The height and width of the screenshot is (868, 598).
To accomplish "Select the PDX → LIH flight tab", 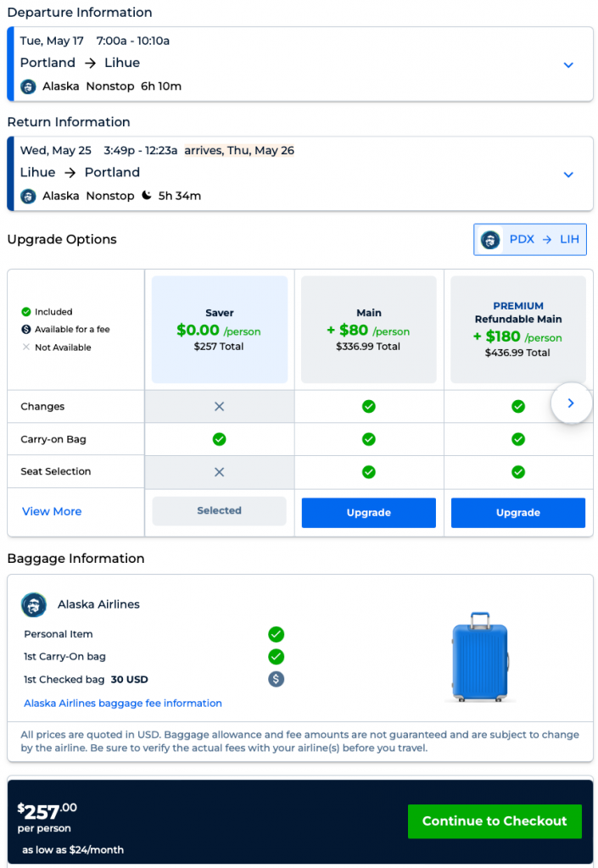I will click(529, 240).
